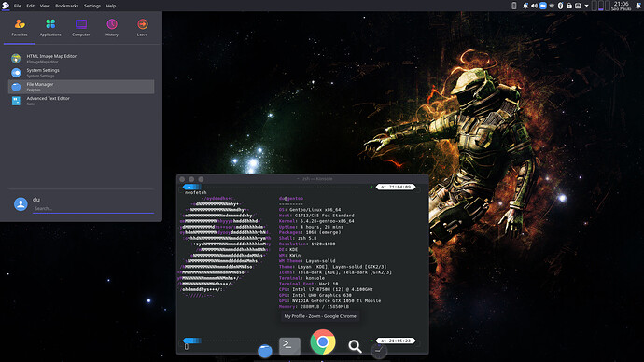
Task: Expand hidden system tray icons arrow
Action: (586, 6)
